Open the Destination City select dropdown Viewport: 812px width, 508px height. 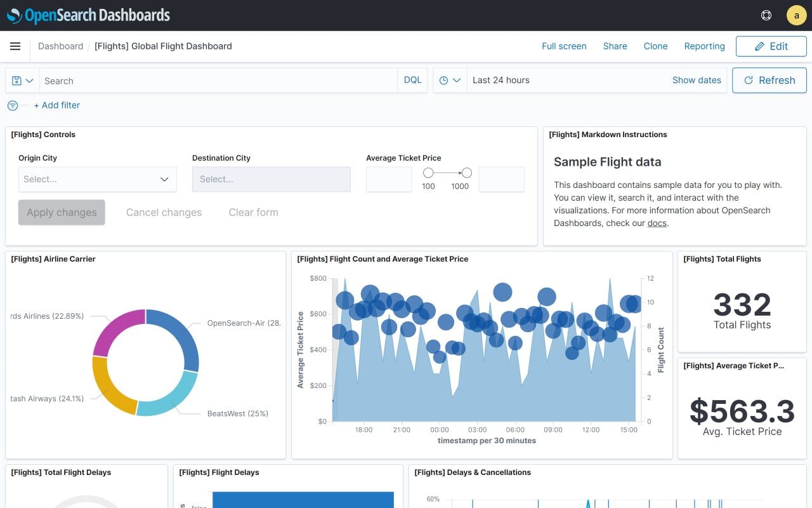(271, 179)
